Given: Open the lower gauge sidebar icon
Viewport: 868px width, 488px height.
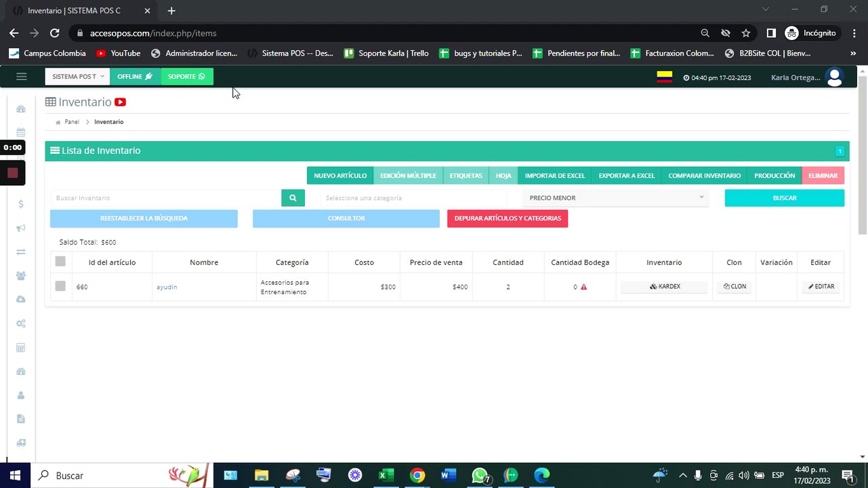Looking at the screenshot, I should pyautogui.click(x=21, y=371).
